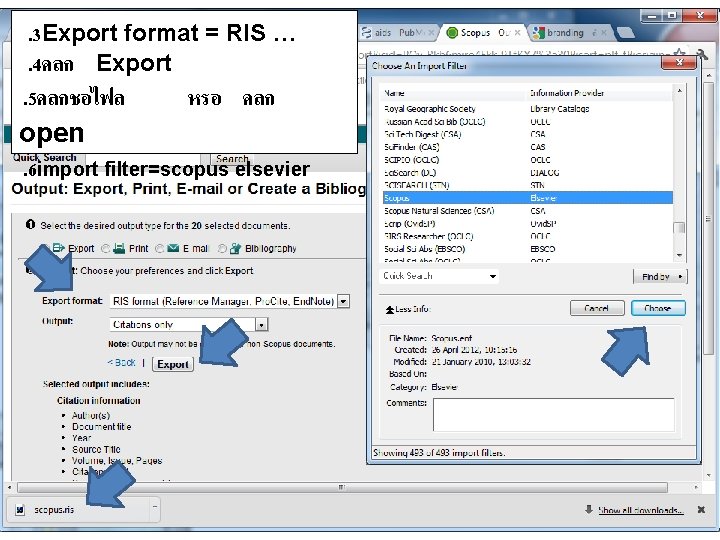Image resolution: width=720 pixels, height=540 pixels.
Task: Click the Google branding tab favicon
Action: click(x=538, y=33)
